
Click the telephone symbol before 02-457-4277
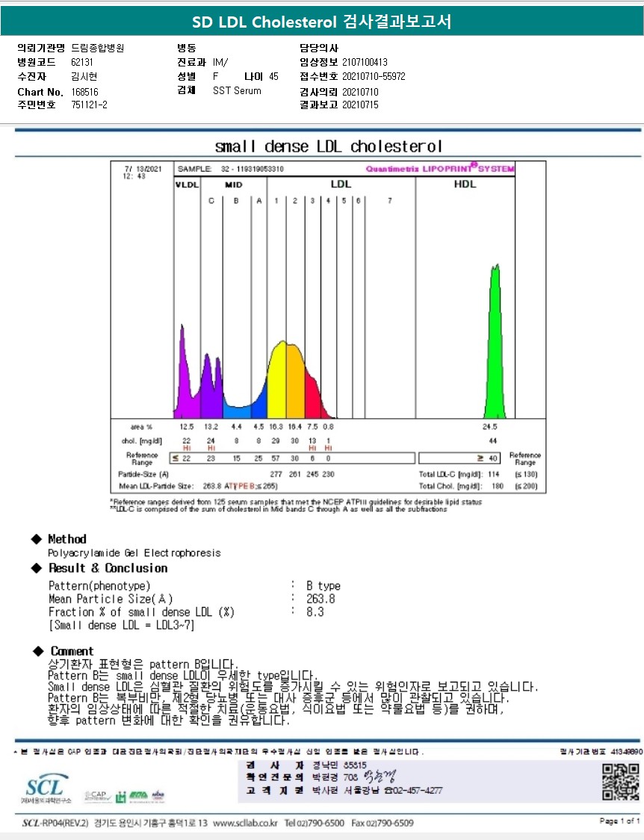click(388, 790)
